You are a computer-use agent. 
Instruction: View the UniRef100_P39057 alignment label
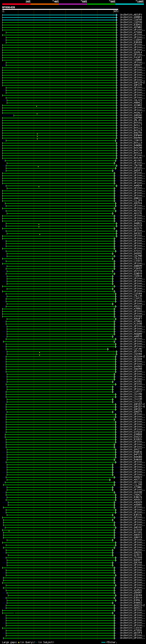[x=131, y=268]
